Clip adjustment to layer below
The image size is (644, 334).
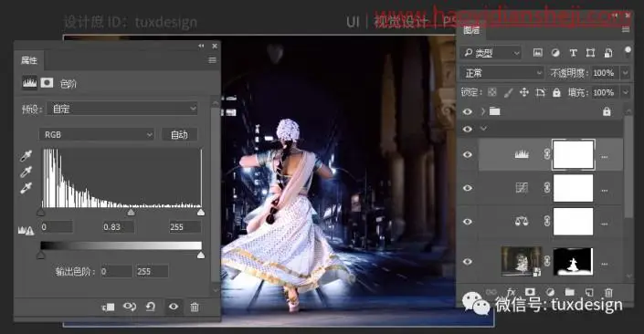(x=109, y=307)
